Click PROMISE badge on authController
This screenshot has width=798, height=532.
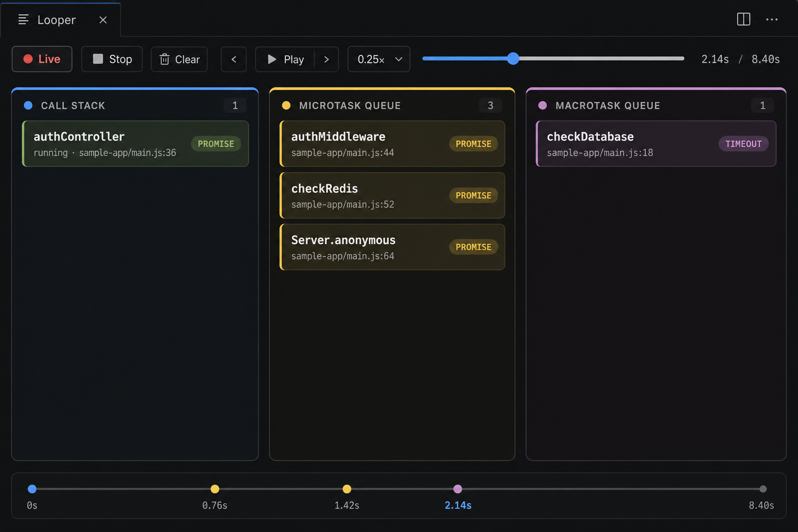click(216, 144)
